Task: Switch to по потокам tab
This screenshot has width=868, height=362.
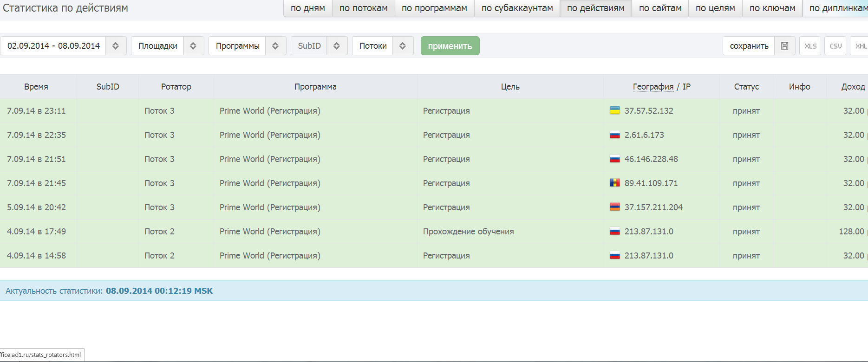Action: coord(364,8)
